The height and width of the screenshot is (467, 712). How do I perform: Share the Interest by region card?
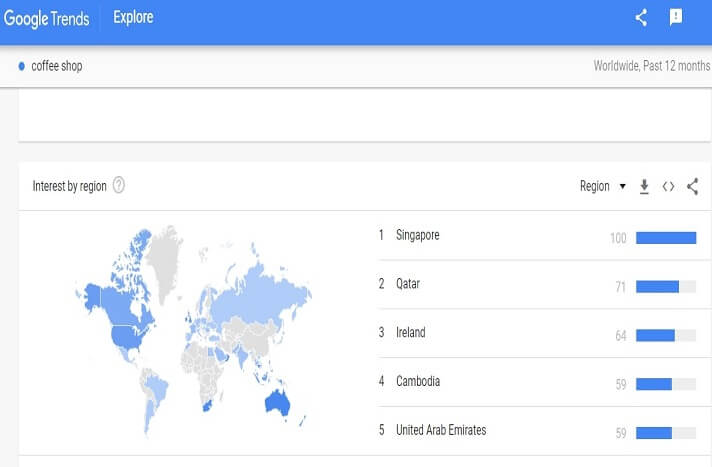(692, 186)
